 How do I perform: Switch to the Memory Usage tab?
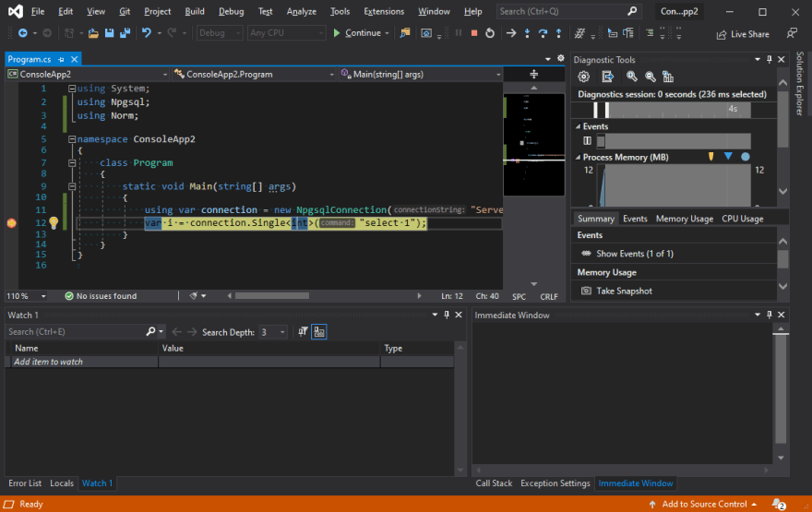click(684, 219)
